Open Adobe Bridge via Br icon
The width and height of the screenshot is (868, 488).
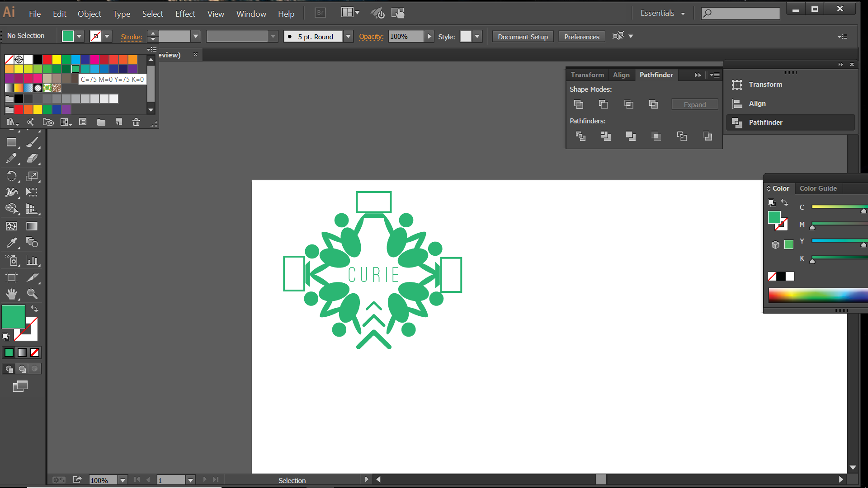point(320,13)
